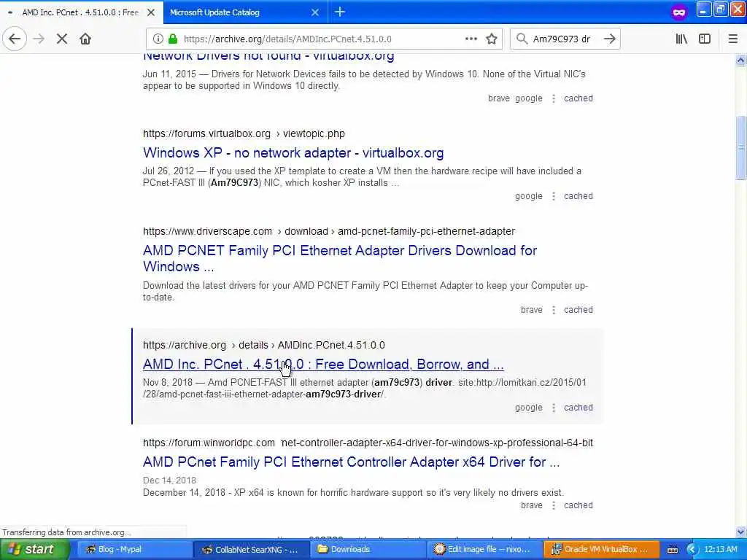
Task: Open cached copy of driverscape result
Action: 578,309
